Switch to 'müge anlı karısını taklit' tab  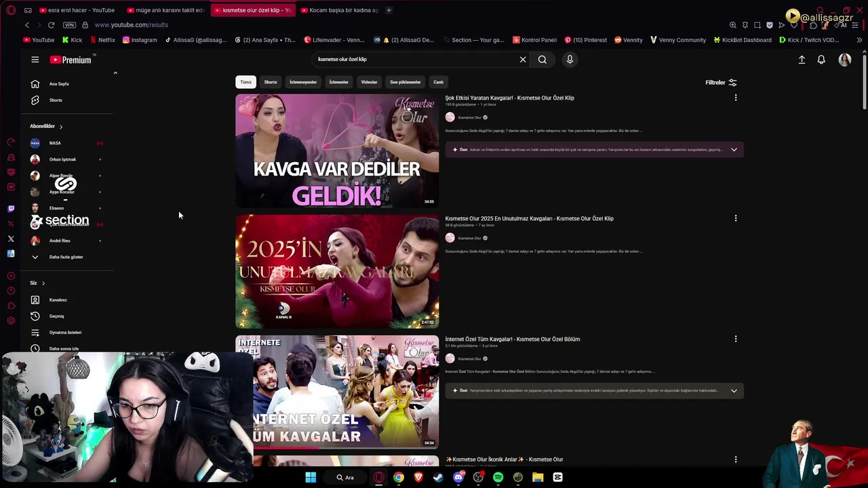tap(166, 10)
